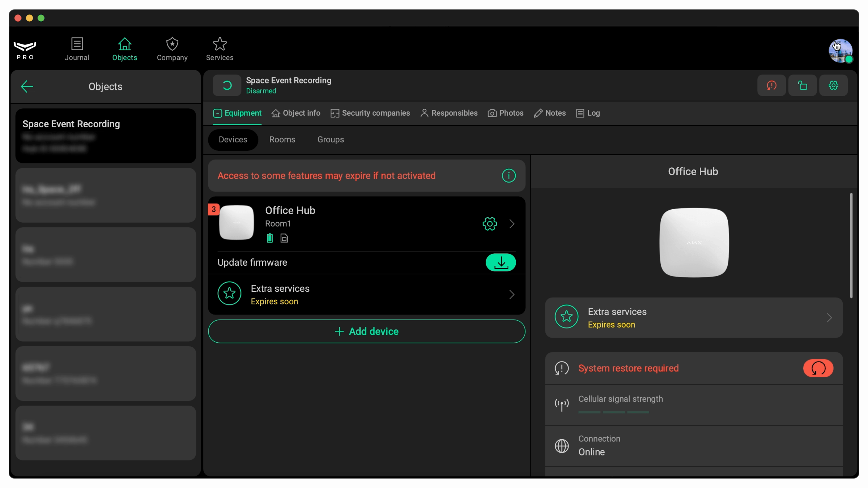The width and height of the screenshot is (868, 488).
Task: Click the right panel scrollbar
Action: pos(851,246)
